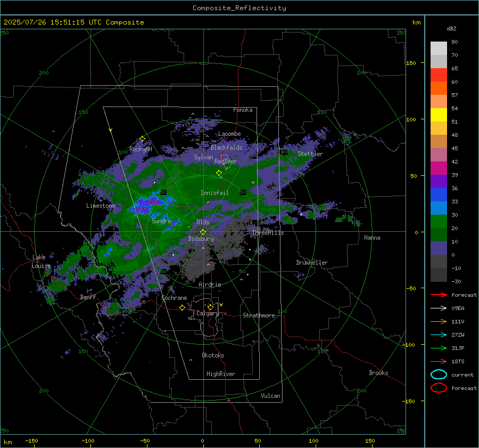This screenshot has height=448, width=479.
Task: Click the green 31JP arrow icon
Action: (x=439, y=348)
